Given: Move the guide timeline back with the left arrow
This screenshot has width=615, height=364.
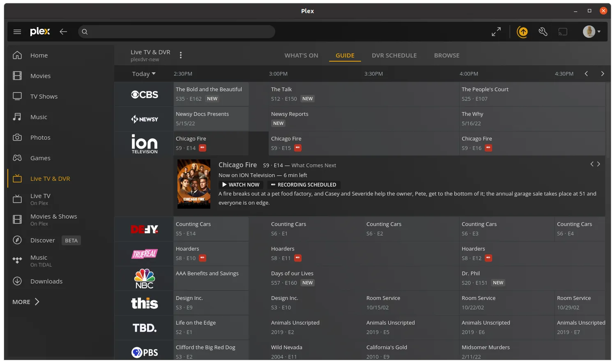Looking at the screenshot, I should 586,74.
